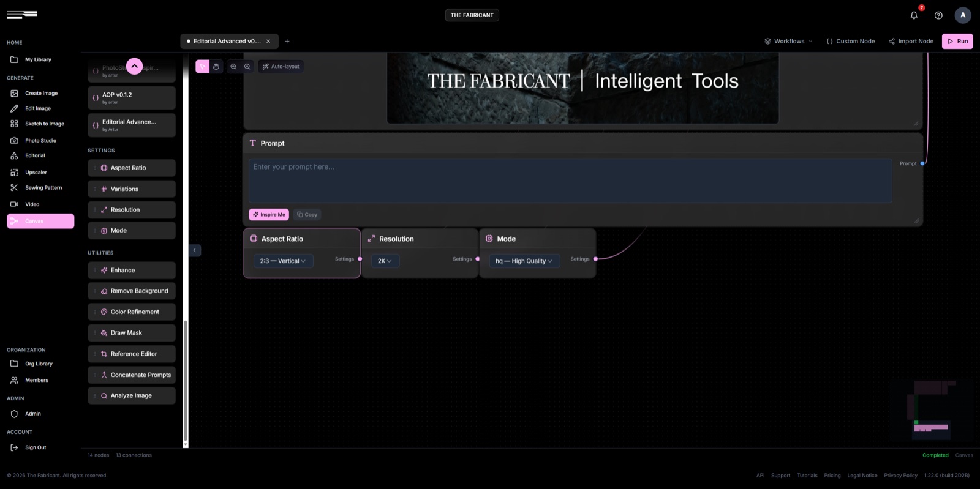Image resolution: width=980 pixels, height=489 pixels.
Task: Open the Custom Node option
Action: [851, 42]
